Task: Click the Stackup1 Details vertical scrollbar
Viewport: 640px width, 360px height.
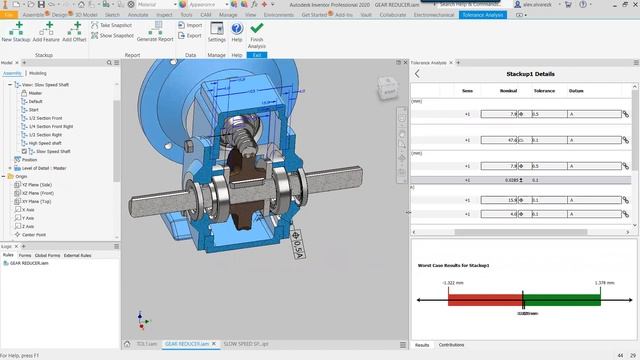Action: pos(634,130)
